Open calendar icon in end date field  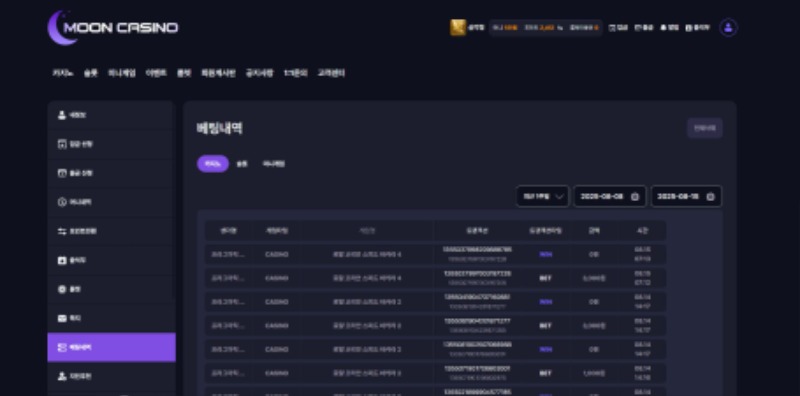pos(710,196)
